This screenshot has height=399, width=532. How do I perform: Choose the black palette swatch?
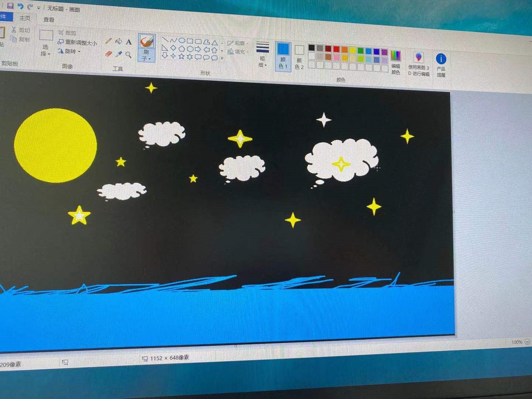coord(312,48)
